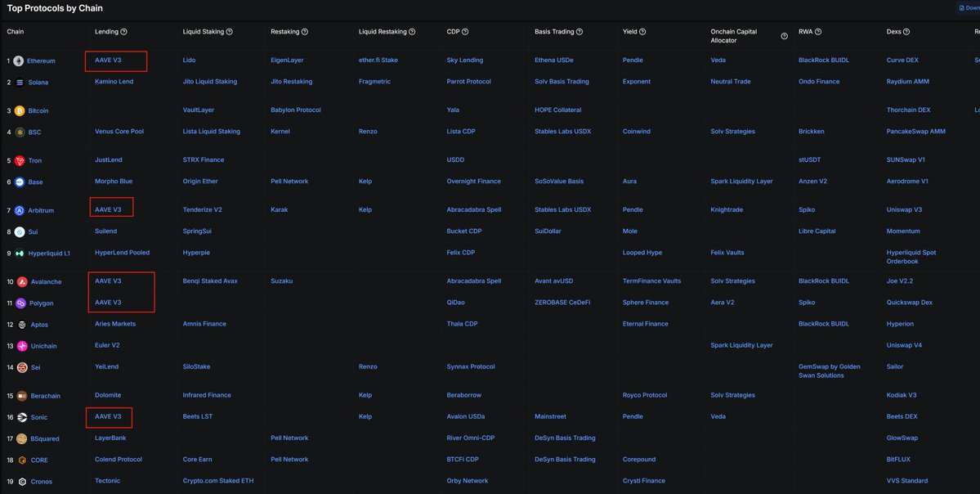Viewport: 980px width, 494px height.
Task: Open the Aerodrome V1 link
Action: (907, 182)
